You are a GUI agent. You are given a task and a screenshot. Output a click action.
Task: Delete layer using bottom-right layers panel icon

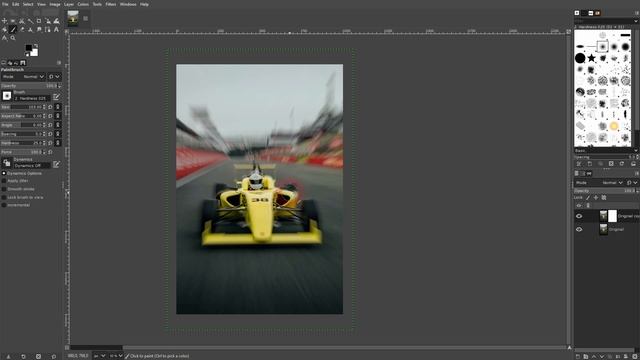[635, 356]
